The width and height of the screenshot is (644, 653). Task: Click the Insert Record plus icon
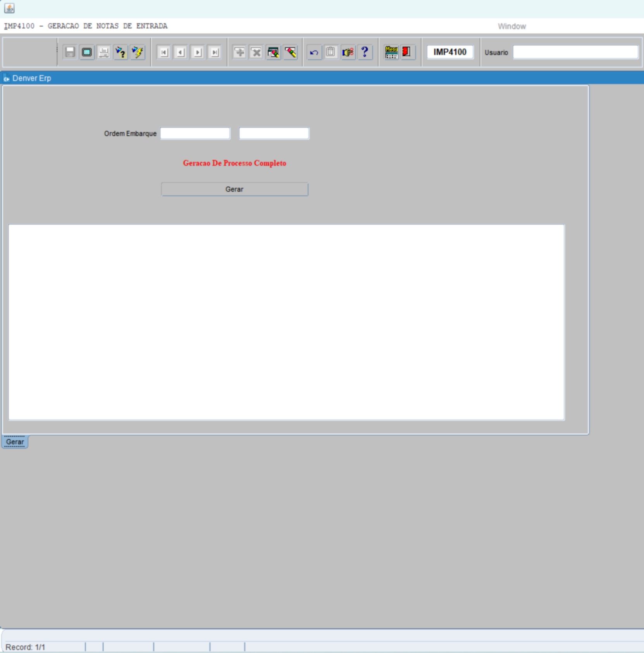coord(239,52)
